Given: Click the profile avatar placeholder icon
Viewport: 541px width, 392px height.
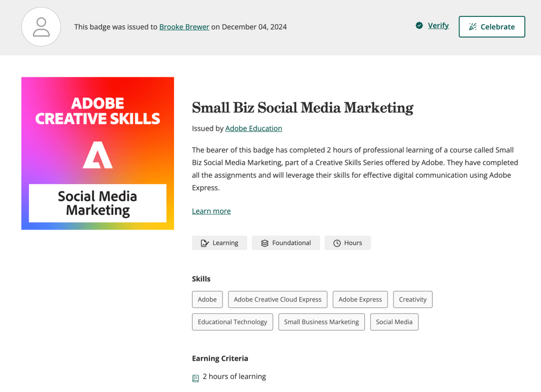Looking at the screenshot, I should 41,27.
